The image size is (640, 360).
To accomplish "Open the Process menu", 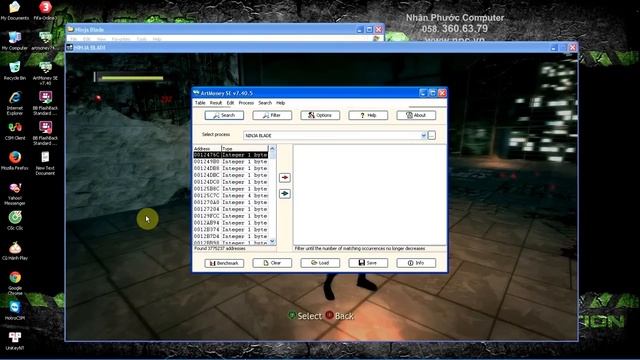I will point(246,103).
